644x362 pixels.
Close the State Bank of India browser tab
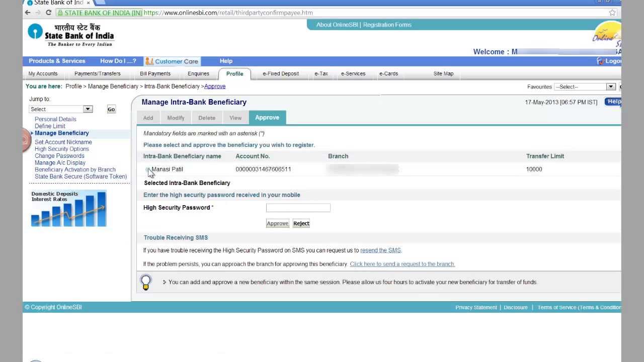click(x=88, y=3)
